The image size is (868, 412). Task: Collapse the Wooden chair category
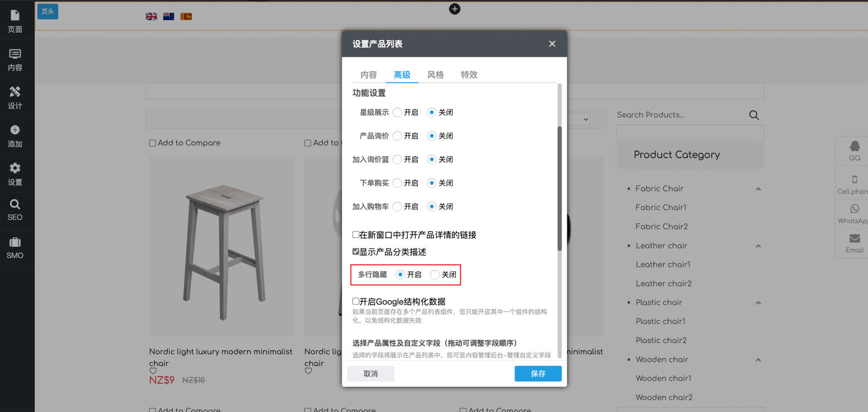pyautogui.click(x=758, y=360)
